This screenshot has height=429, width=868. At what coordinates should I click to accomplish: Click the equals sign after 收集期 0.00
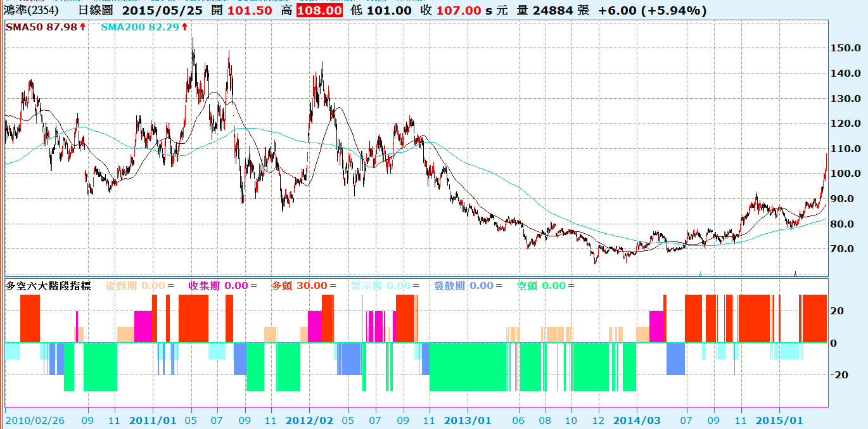(253, 286)
